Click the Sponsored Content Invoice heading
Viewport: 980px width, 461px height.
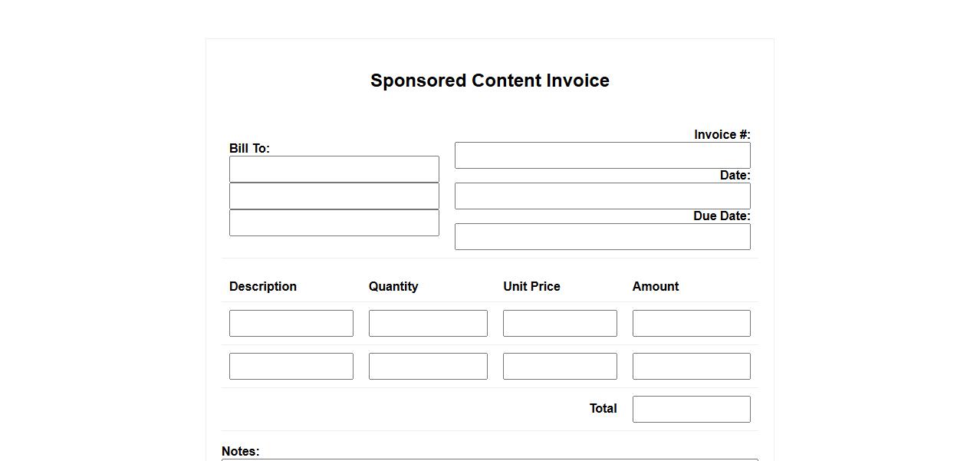pos(490,81)
